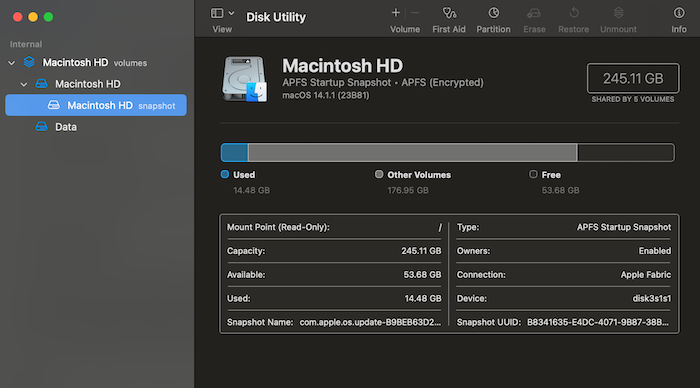Click the Free legend swatch
This screenshot has height=388, width=700.
pos(533,175)
